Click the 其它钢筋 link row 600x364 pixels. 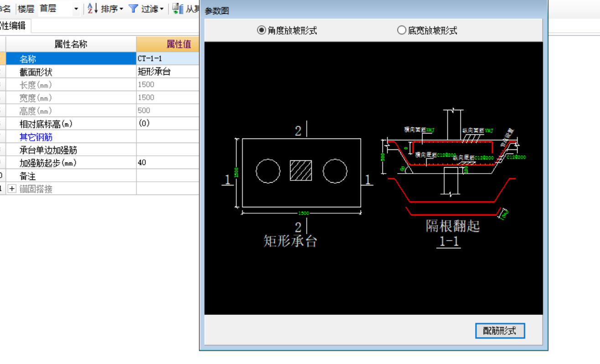(x=71, y=137)
